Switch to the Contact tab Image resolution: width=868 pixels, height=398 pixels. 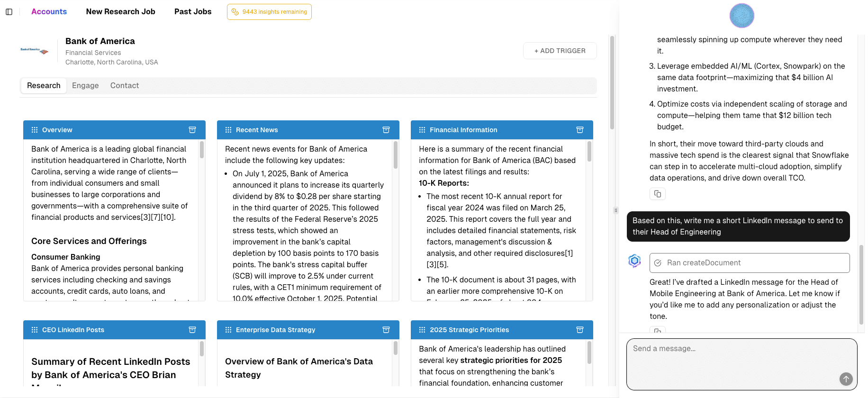pos(125,86)
